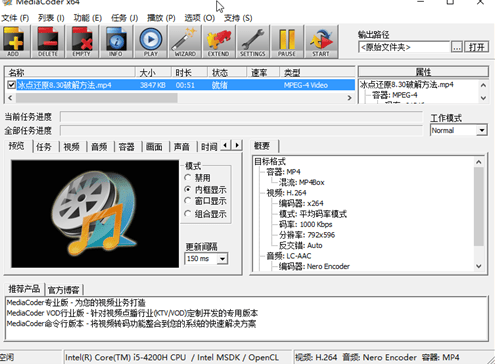Click MediaCoder专业版 product link

click(x=76, y=303)
